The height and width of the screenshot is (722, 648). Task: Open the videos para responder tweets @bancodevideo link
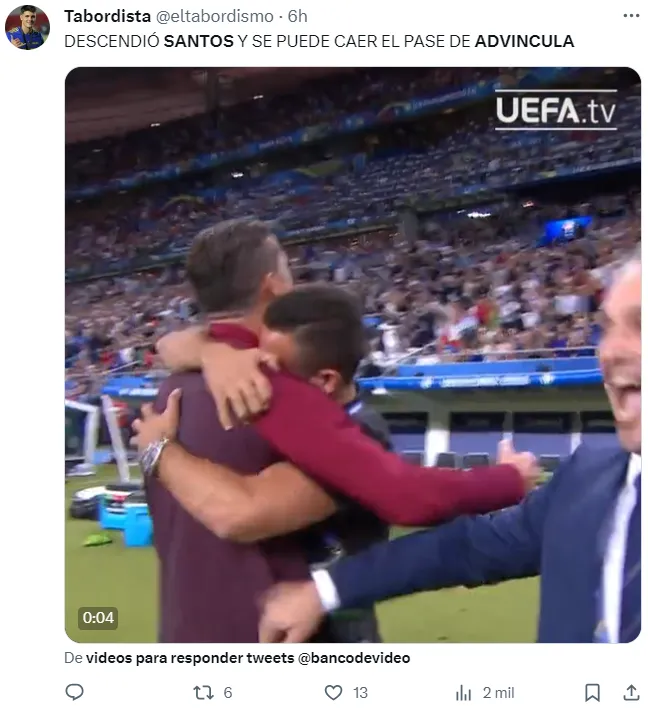[248, 658]
